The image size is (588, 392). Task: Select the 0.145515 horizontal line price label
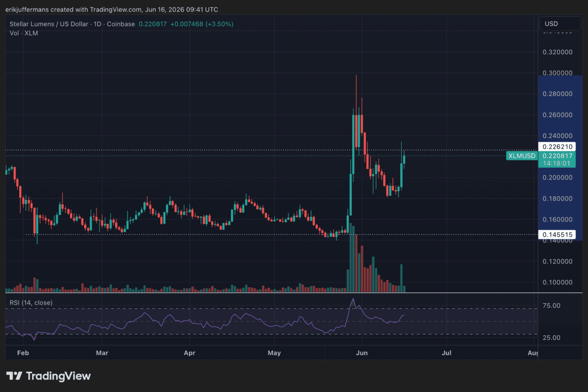coord(557,235)
